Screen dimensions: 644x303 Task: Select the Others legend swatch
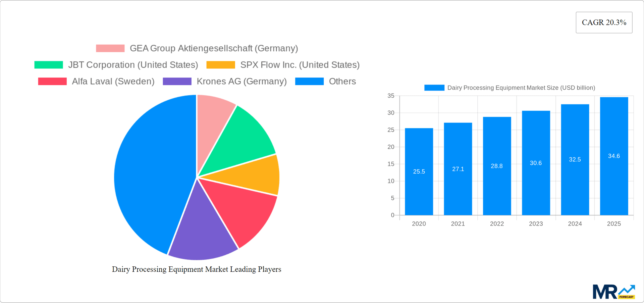pos(309,81)
